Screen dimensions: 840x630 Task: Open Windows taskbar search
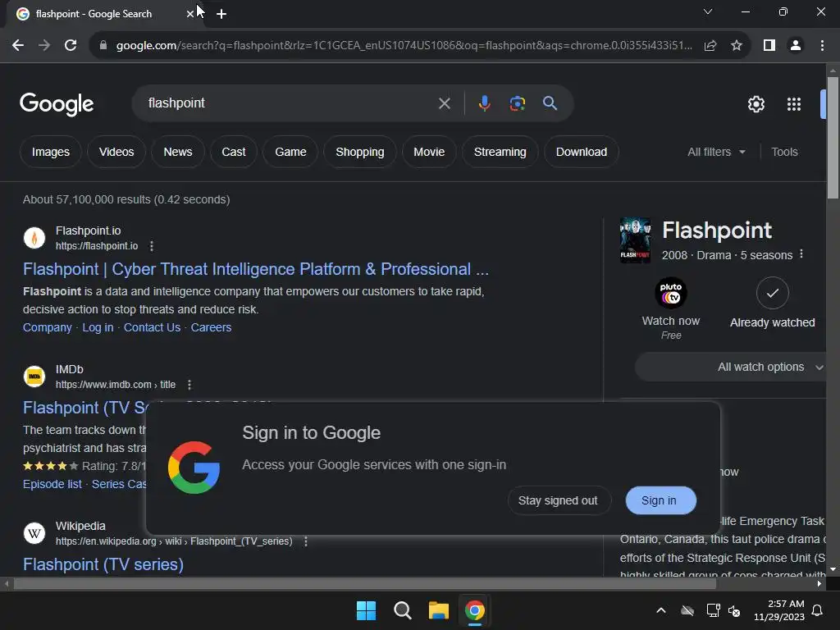tap(402, 610)
